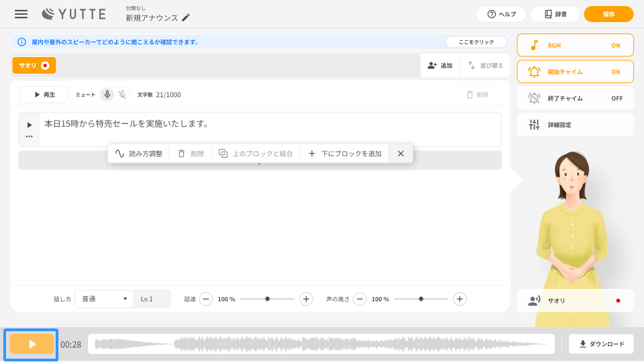Toggle BGM on or off

[x=575, y=46]
